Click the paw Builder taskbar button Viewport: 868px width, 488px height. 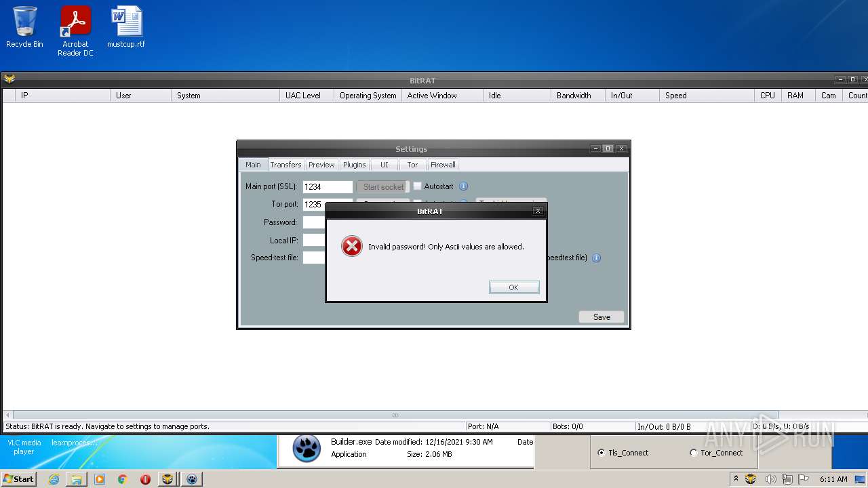(193, 479)
